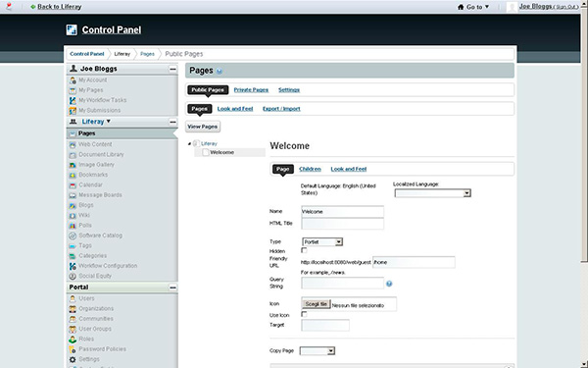Collapse the Liferay sidebar section
The image size is (588, 368).
tap(172, 122)
